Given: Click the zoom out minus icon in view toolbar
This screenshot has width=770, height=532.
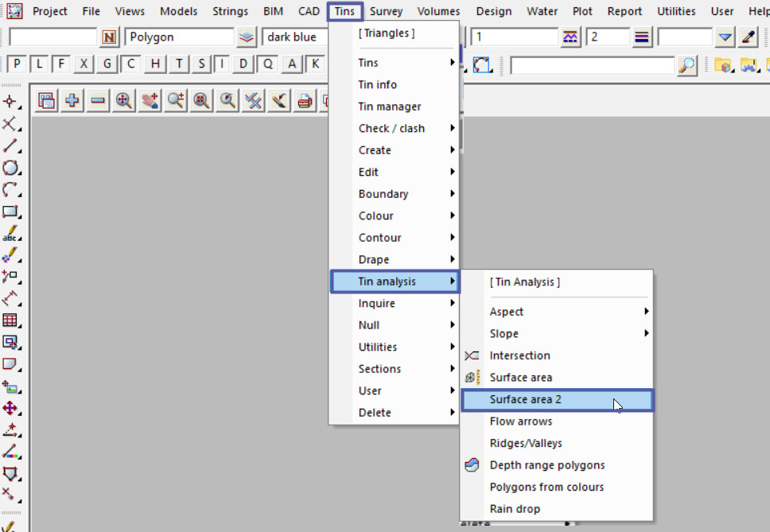Looking at the screenshot, I should (98, 100).
